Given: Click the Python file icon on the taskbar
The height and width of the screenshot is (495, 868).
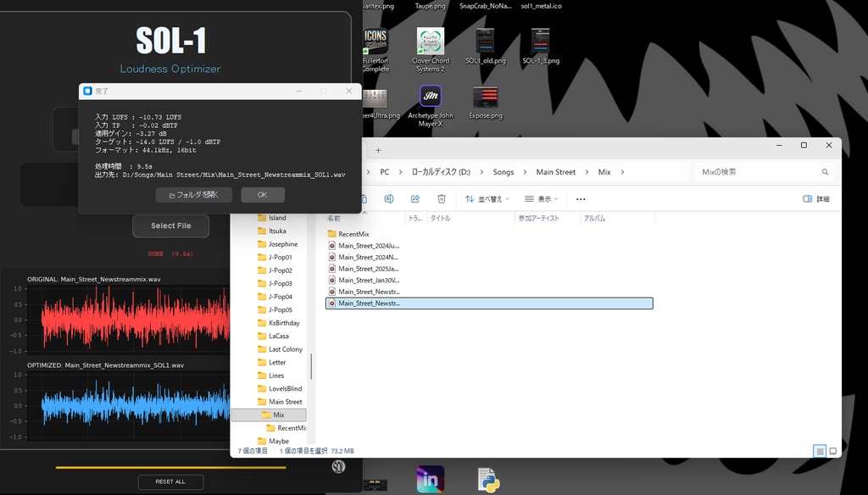Looking at the screenshot, I should pyautogui.click(x=490, y=480).
